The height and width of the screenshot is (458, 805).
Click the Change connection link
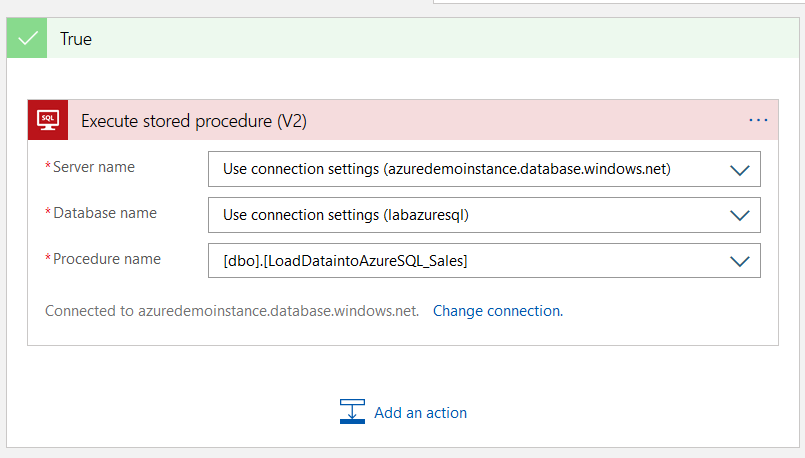tap(496, 311)
